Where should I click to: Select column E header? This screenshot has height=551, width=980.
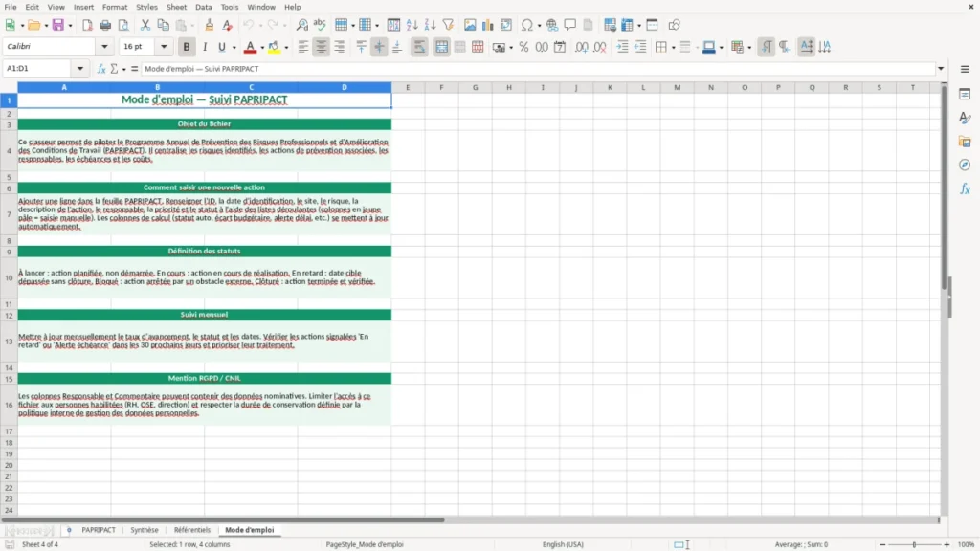[408, 87]
